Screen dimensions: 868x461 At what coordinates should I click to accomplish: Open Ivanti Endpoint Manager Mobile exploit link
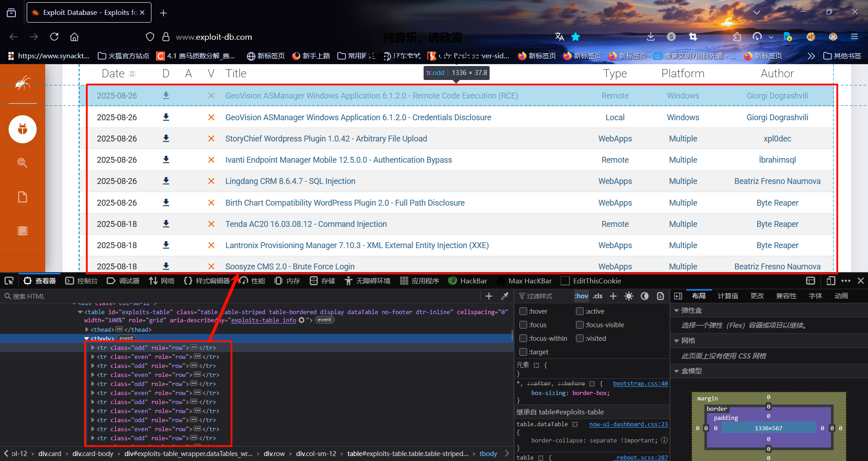[339, 160]
